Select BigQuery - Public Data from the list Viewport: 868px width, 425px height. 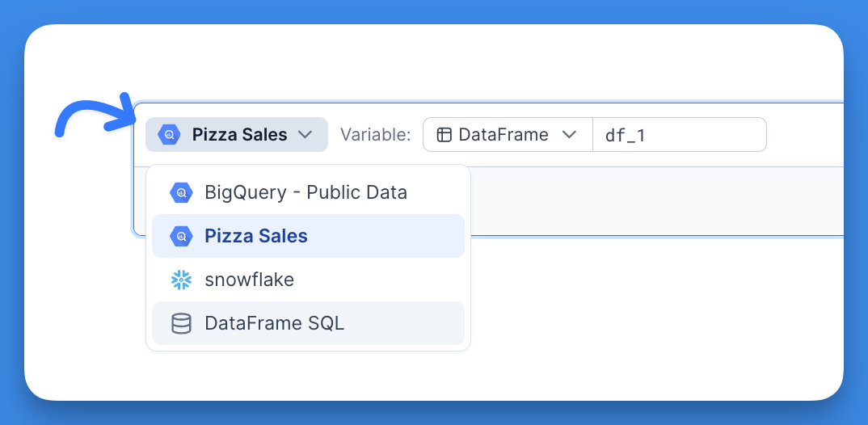click(x=309, y=192)
